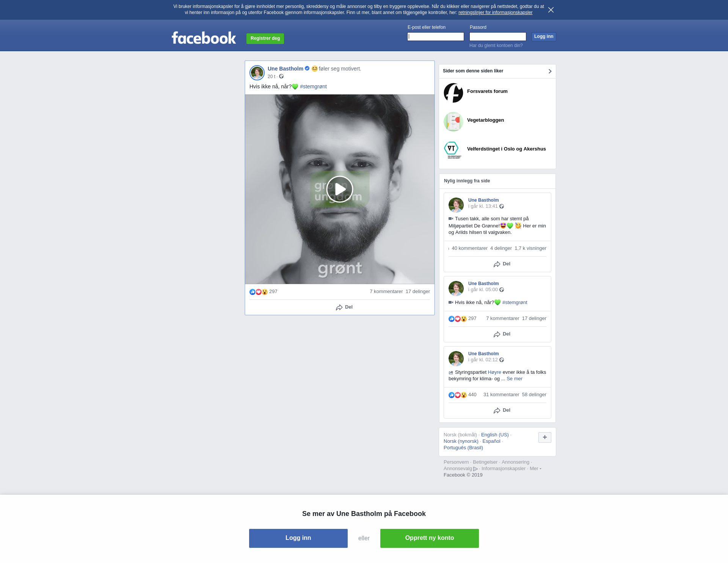Viewport: 728px width, 563px height.
Task: Switch language to English (US)
Action: (494, 435)
